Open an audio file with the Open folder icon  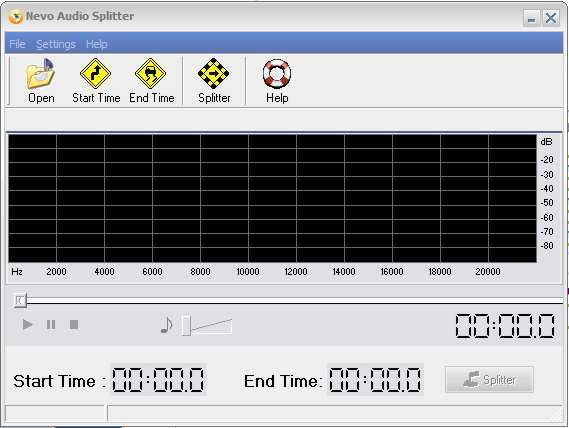coord(41,74)
